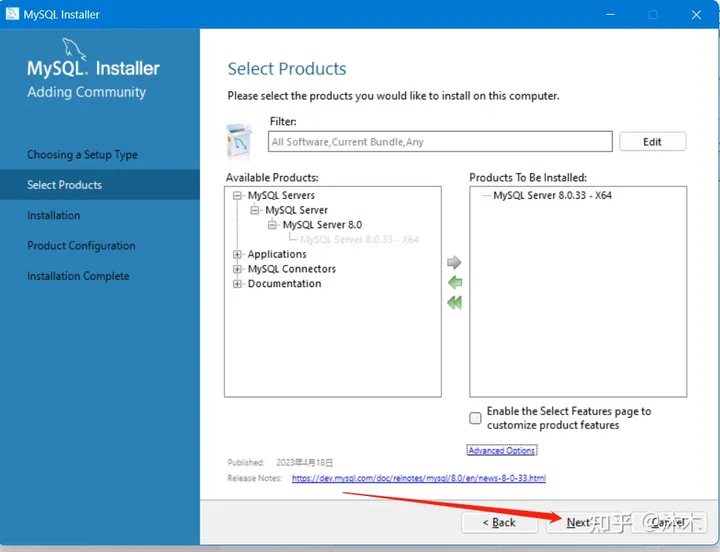
Task: Collapse the MySQL Servers tree node
Action: [x=237, y=196]
